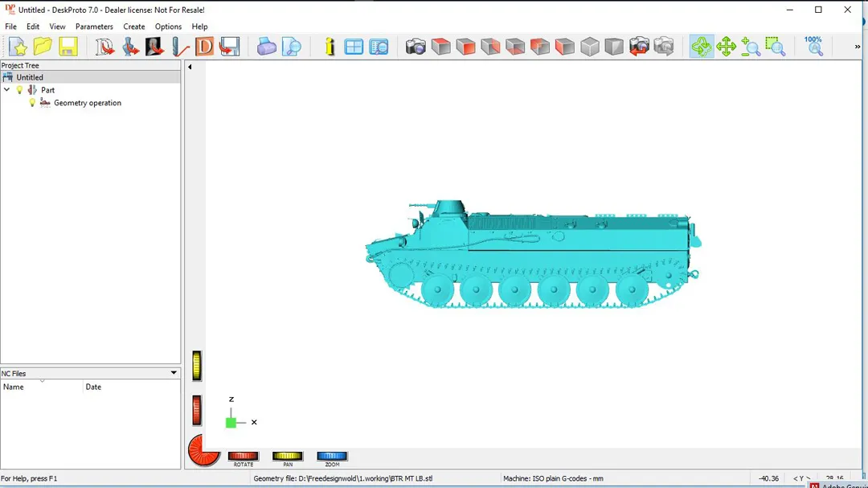Click the -40.36 coordinate value in status bar

tap(768, 478)
